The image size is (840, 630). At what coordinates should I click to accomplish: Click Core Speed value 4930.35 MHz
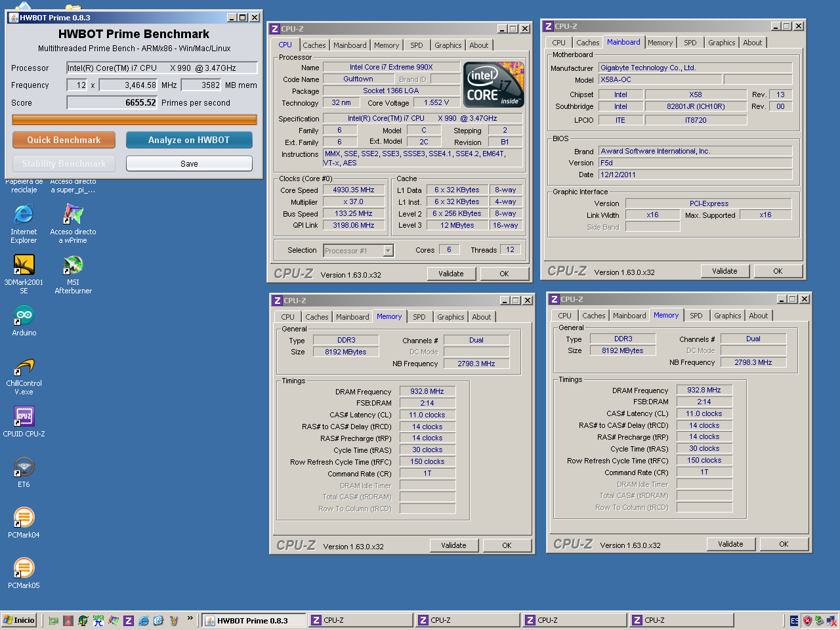pyautogui.click(x=354, y=190)
